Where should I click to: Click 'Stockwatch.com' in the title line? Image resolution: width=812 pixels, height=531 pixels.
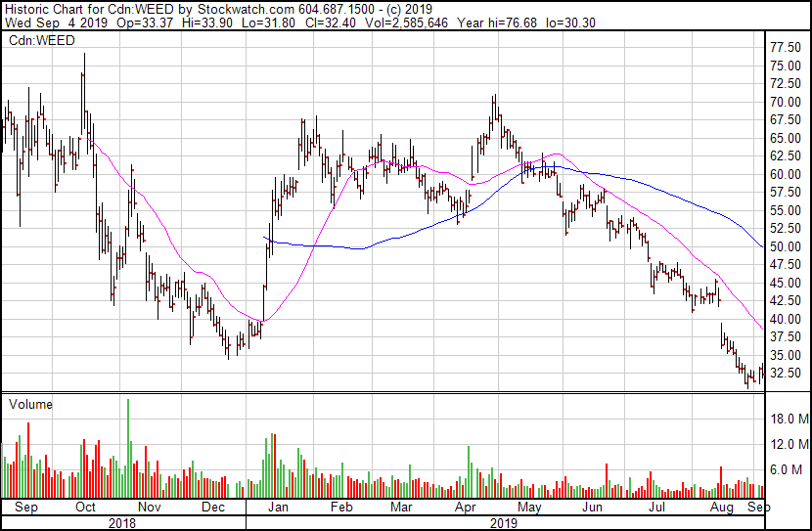click(247, 9)
